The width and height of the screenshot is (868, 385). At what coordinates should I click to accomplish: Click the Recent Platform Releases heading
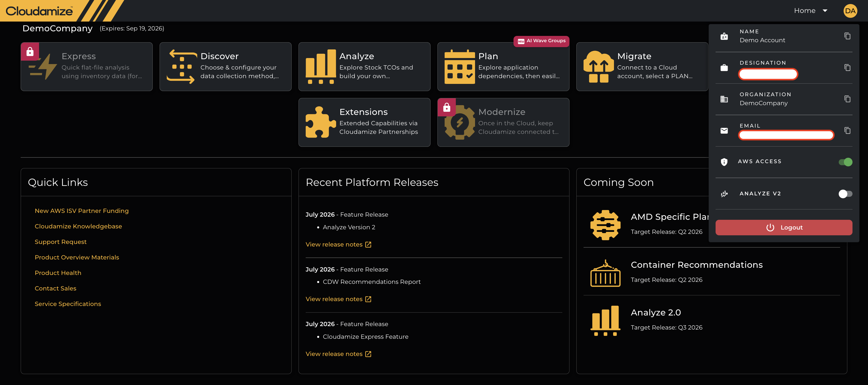[x=372, y=182]
